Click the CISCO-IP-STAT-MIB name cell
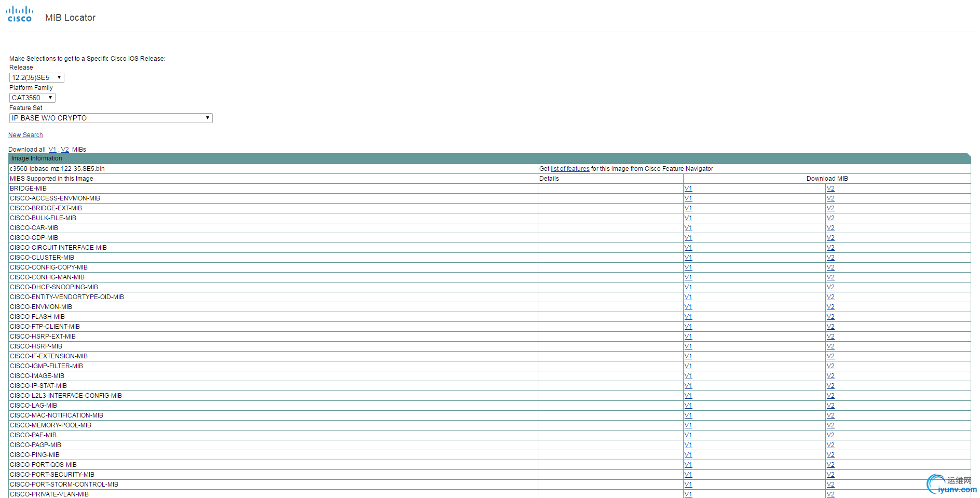Screen dimensions: 980x498 pyautogui.click(x=274, y=386)
